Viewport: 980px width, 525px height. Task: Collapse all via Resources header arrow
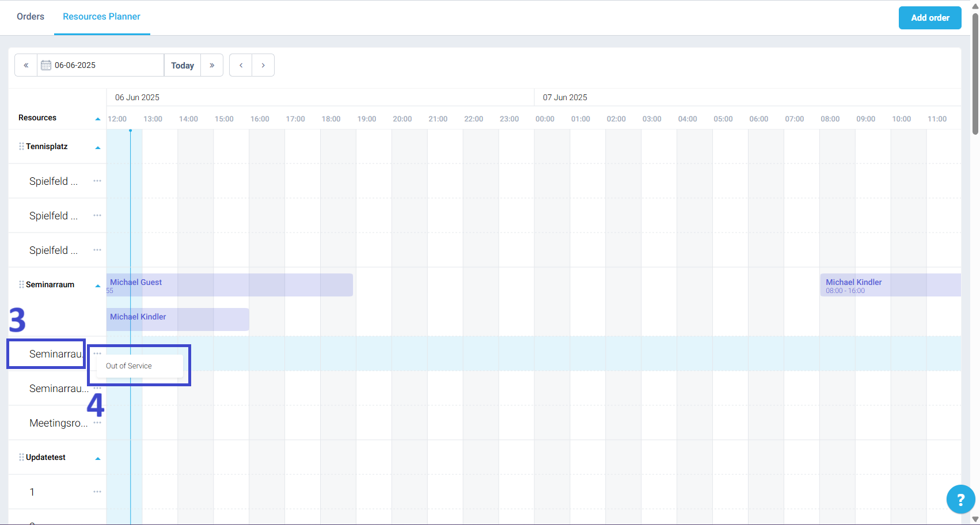coord(98,119)
